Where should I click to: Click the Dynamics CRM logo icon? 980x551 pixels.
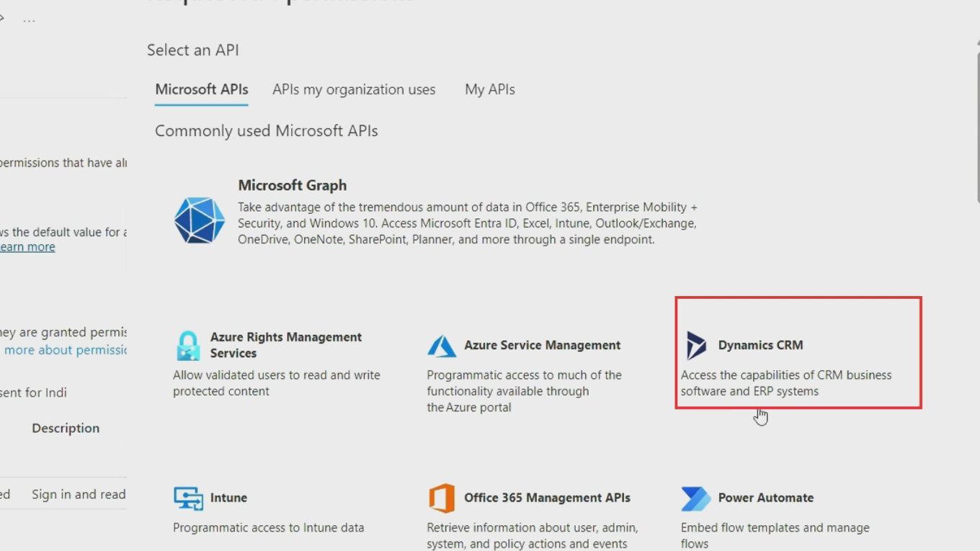point(696,346)
